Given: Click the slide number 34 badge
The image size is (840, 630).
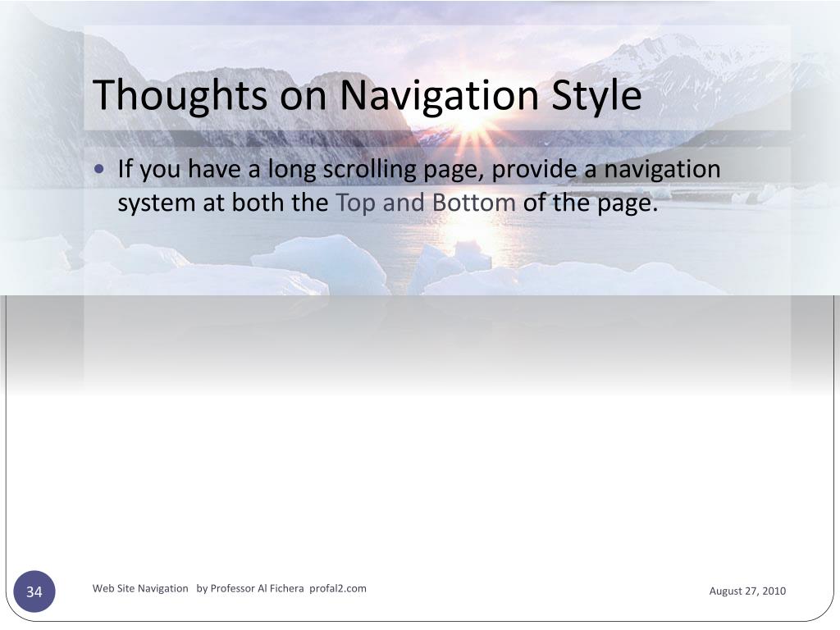Looking at the screenshot, I should pyautogui.click(x=34, y=591).
